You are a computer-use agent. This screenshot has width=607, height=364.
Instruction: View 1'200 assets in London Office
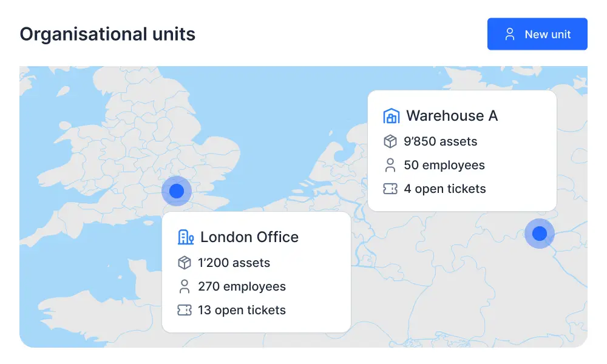pos(234,263)
